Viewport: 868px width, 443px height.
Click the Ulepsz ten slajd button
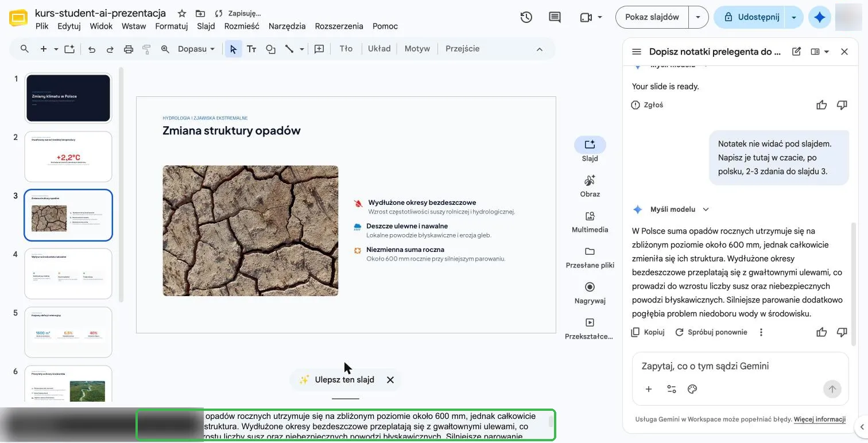[336, 380]
